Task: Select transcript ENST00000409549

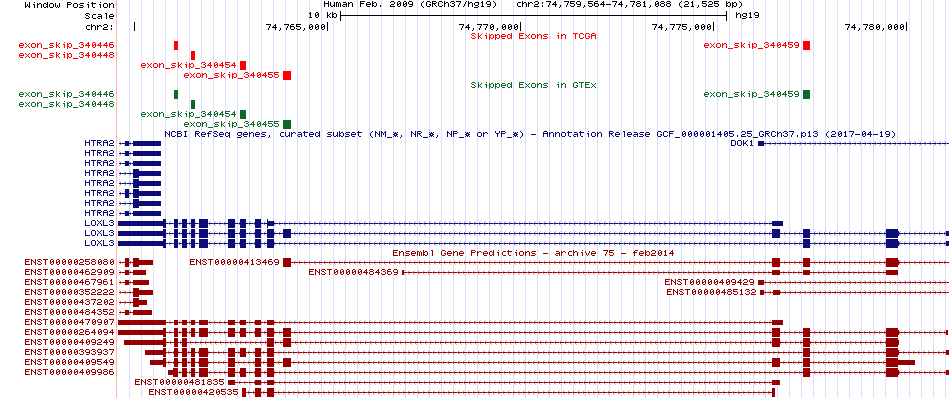Action: [70, 362]
